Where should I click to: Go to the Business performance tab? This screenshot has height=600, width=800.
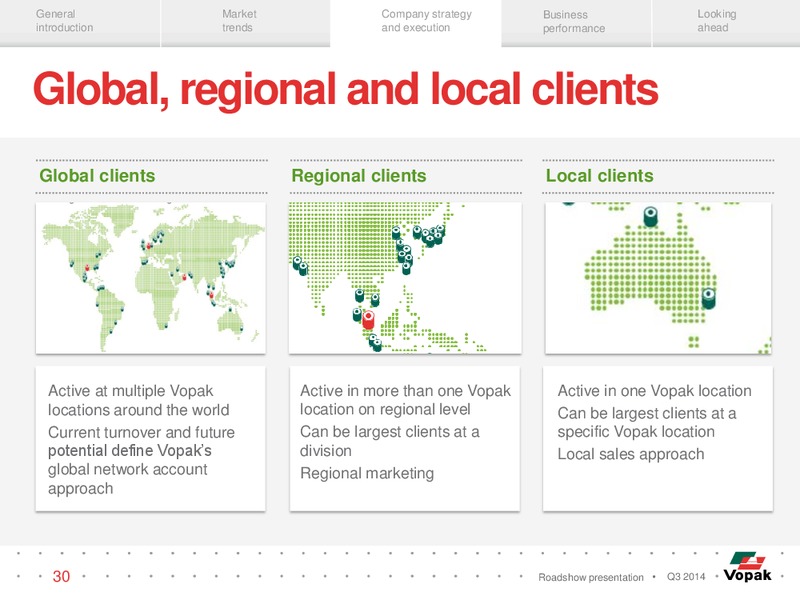(x=576, y=22)
